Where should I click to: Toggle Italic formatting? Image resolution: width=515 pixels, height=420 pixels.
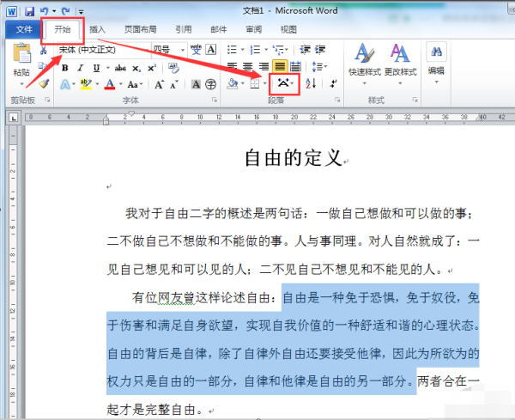coord(80,68)
